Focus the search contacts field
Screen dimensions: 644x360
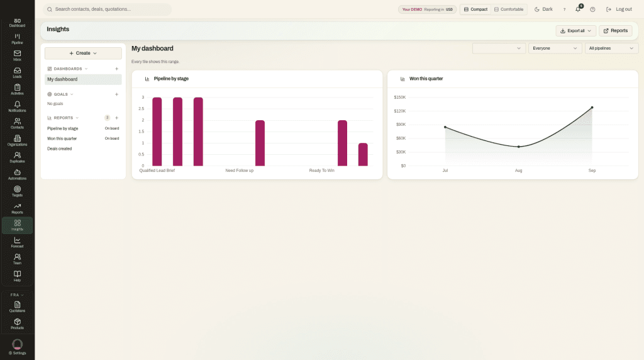point(108,9)
